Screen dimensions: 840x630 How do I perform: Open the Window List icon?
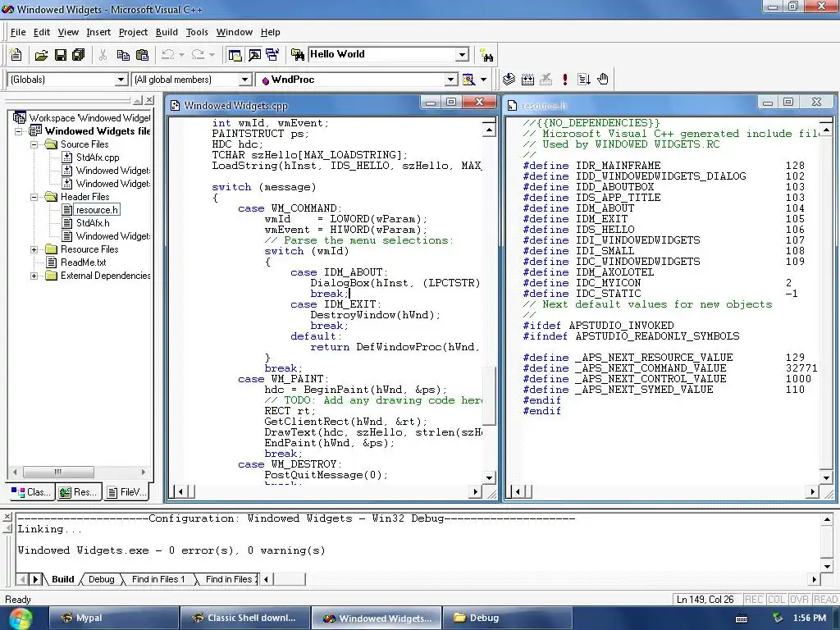(272, 55)
